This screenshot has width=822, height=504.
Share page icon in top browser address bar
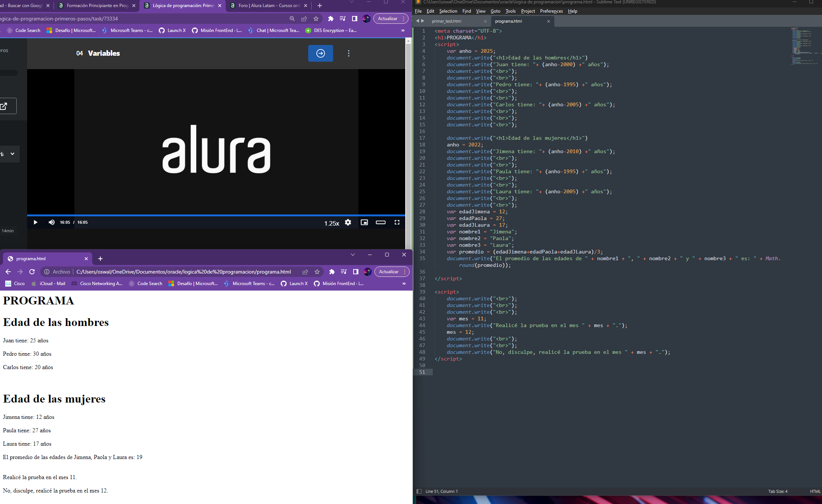pyautogui.click(x=304, y=19)
